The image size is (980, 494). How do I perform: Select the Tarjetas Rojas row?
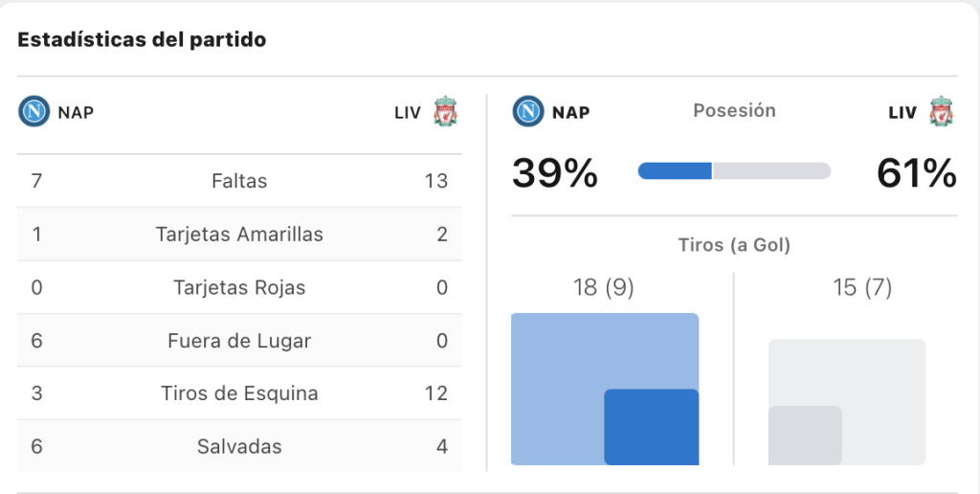coord(239,287)
